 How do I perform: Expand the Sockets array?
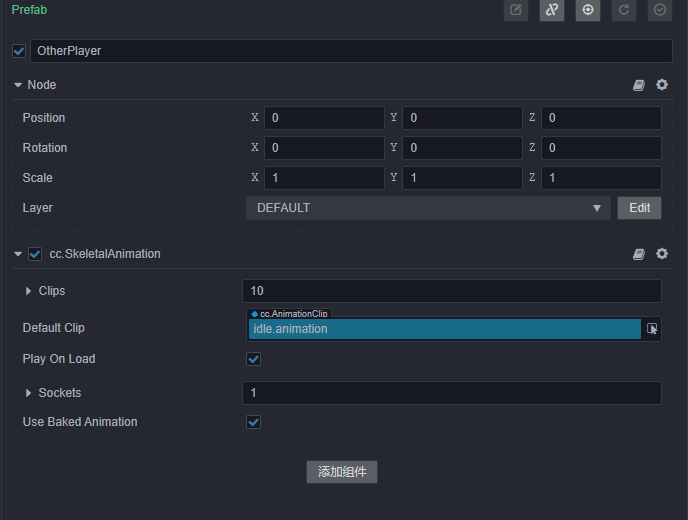tap(29, 393)
